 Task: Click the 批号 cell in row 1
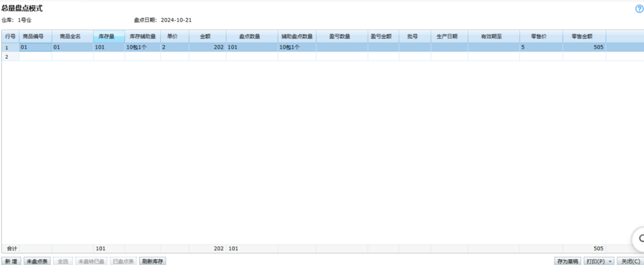pyautogui.click(x=414, y=47)
